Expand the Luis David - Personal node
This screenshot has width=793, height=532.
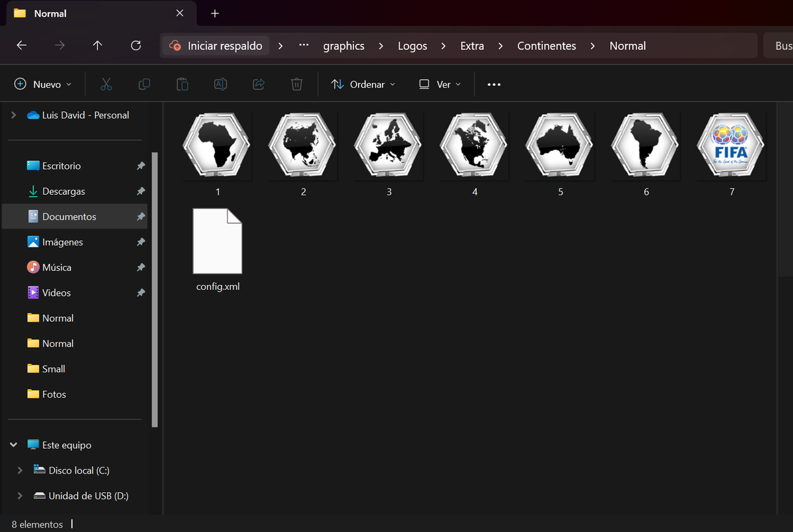14,115
